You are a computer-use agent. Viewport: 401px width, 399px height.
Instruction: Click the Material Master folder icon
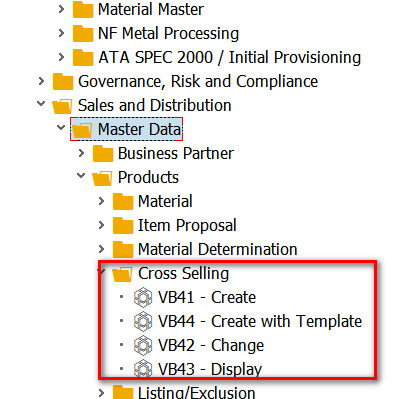click(x=83, y=9)
